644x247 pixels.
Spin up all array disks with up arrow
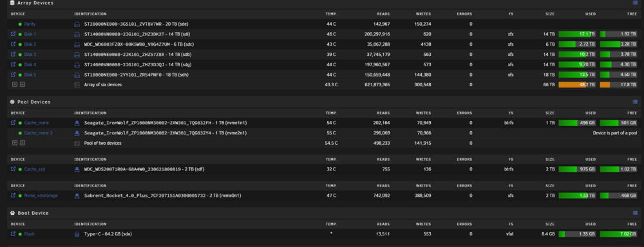22,84
